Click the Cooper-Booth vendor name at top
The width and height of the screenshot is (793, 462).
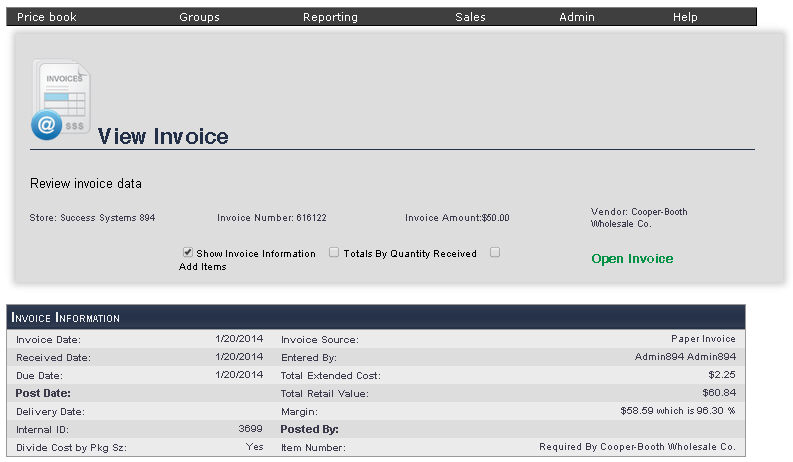click(x=639, y=217)
